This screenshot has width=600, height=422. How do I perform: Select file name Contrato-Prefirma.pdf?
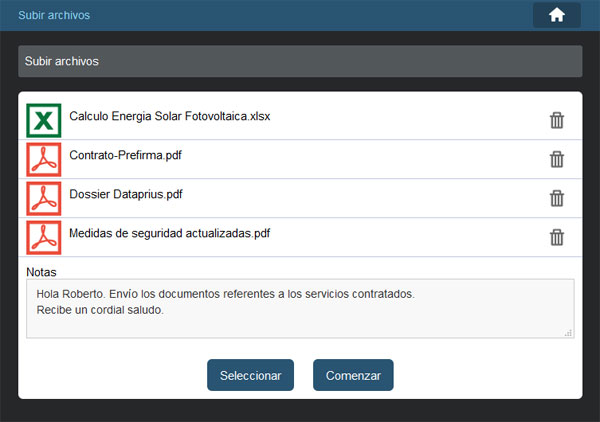tap(125, 155)
